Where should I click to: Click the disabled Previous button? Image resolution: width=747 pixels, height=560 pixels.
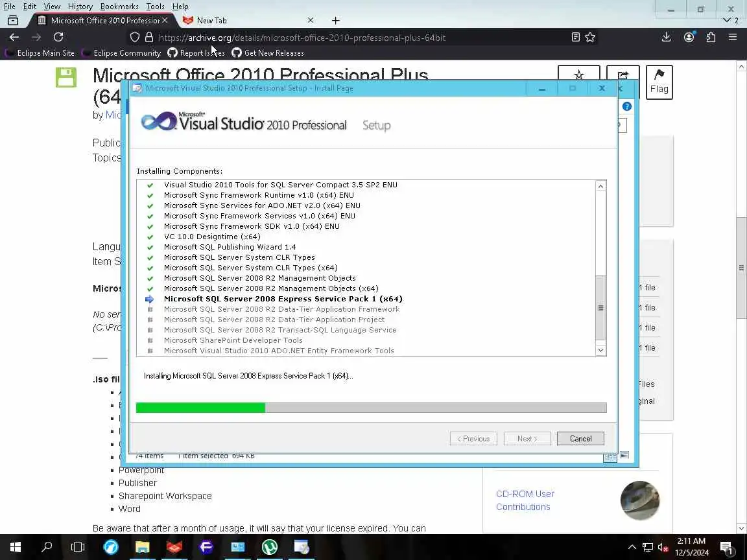point(473,439)
